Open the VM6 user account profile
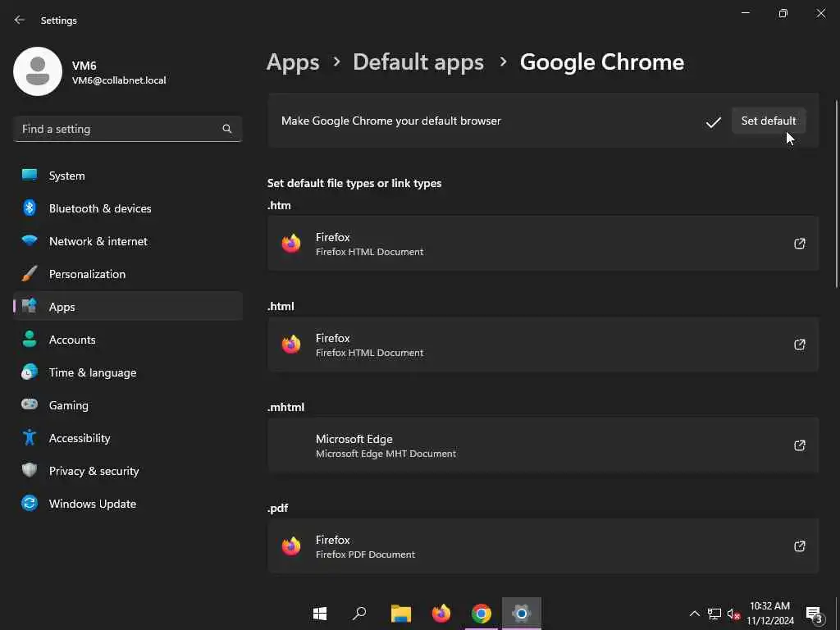 click(x=90, y=72)
